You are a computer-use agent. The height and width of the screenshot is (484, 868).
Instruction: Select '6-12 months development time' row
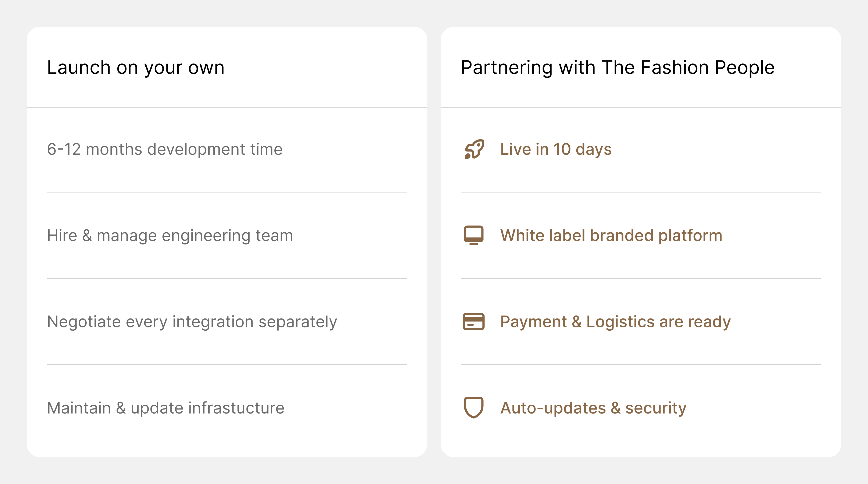click(x=227, y=149)
